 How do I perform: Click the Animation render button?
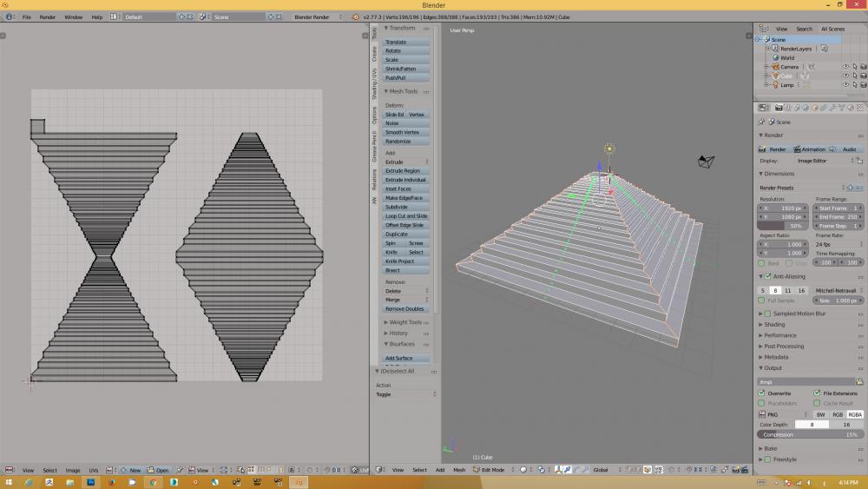[x=810, y=149]
